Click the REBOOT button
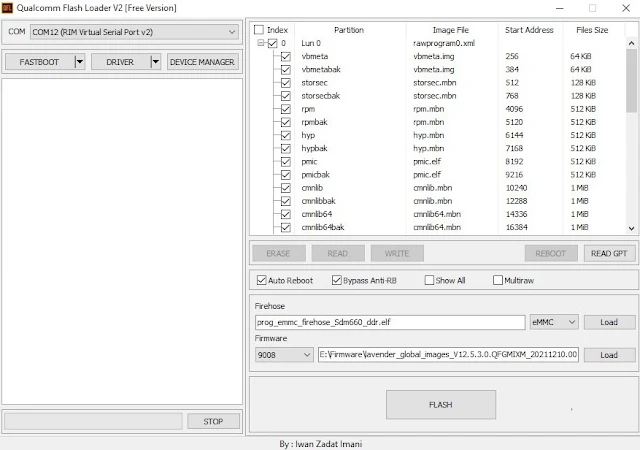Screen dimensions: 640x450 pyautogui.click(x=551, y=254)
